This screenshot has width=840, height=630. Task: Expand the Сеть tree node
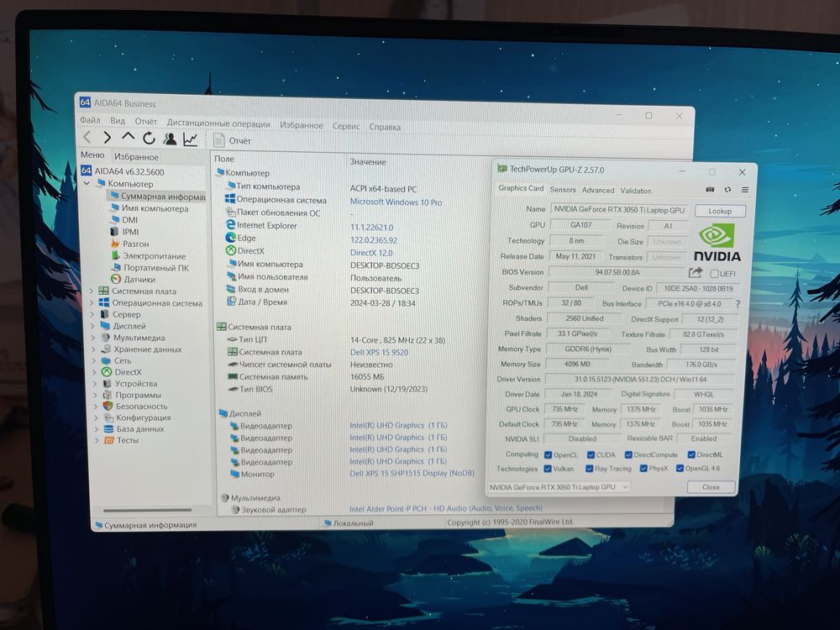[94, 360]
